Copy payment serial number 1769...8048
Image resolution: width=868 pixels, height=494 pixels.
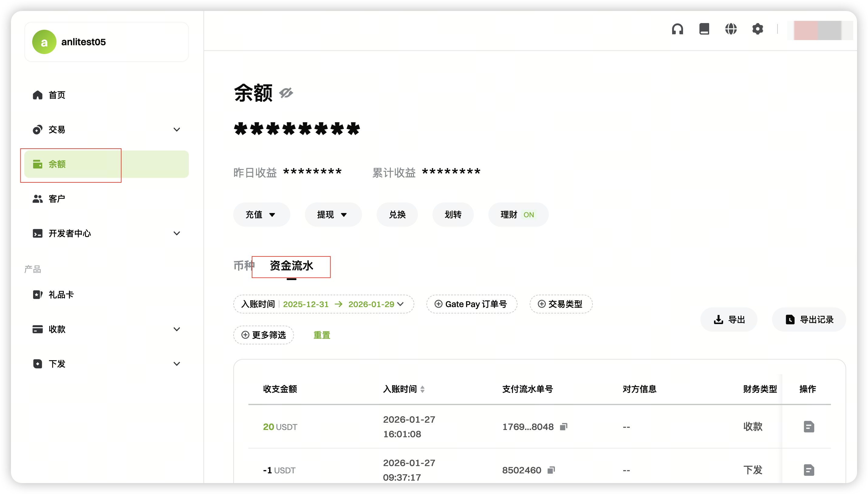pos(564,426)
